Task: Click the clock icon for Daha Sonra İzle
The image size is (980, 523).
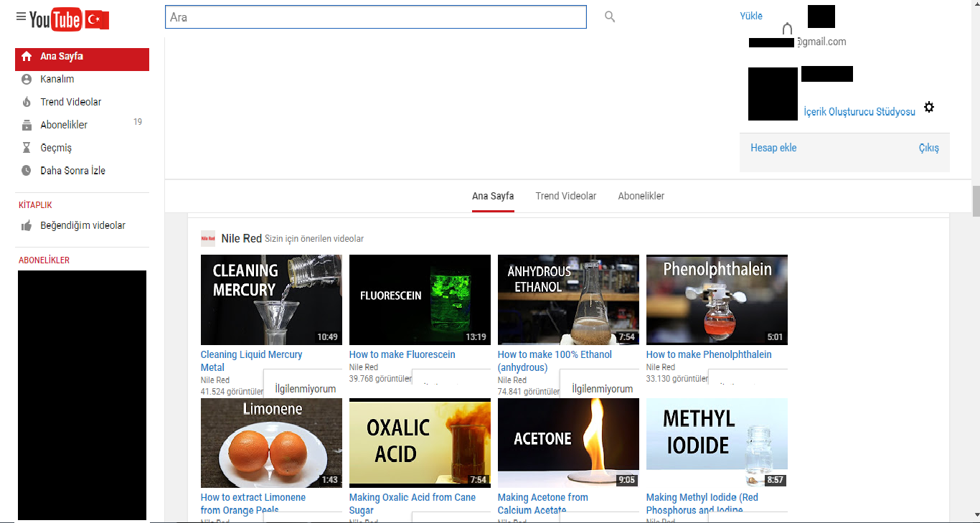Action: [27, 171]
